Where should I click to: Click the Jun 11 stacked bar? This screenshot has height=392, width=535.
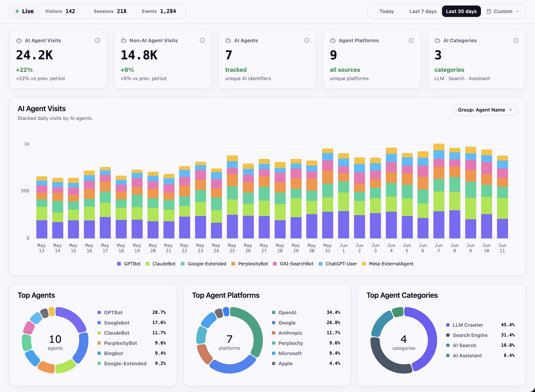pyautogui.click(x=502, y=197)
